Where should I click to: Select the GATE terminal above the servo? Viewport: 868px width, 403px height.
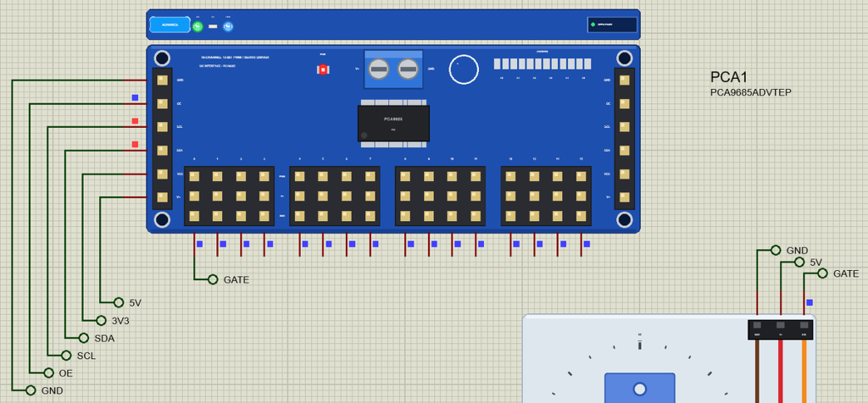point(822,273)
